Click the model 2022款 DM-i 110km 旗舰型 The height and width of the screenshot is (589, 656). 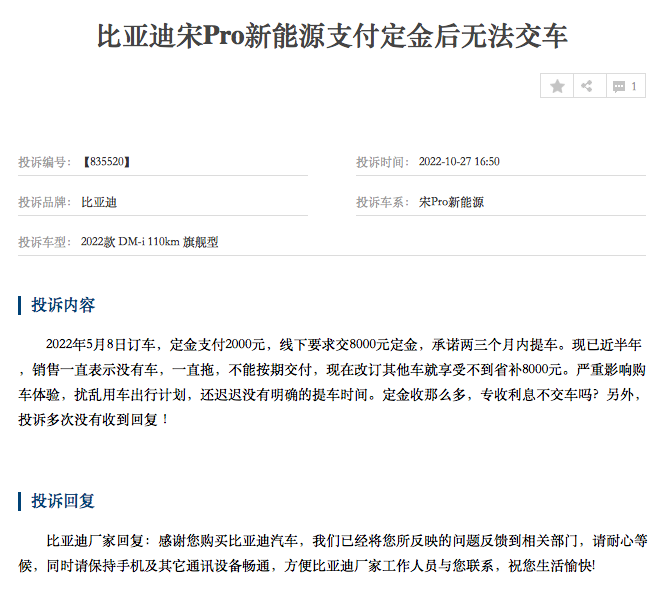pyautogui.click(x=150, y=242)
